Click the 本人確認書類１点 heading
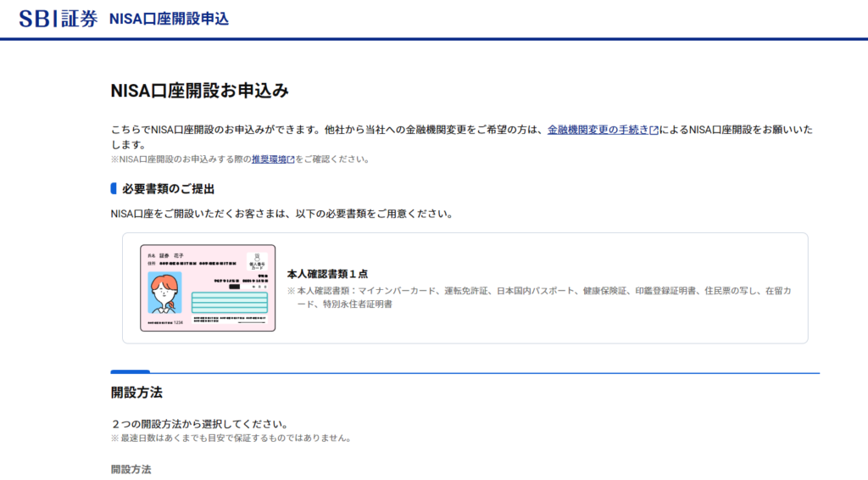The width and height of the screenshot is (868, 480). click(327, 273)
